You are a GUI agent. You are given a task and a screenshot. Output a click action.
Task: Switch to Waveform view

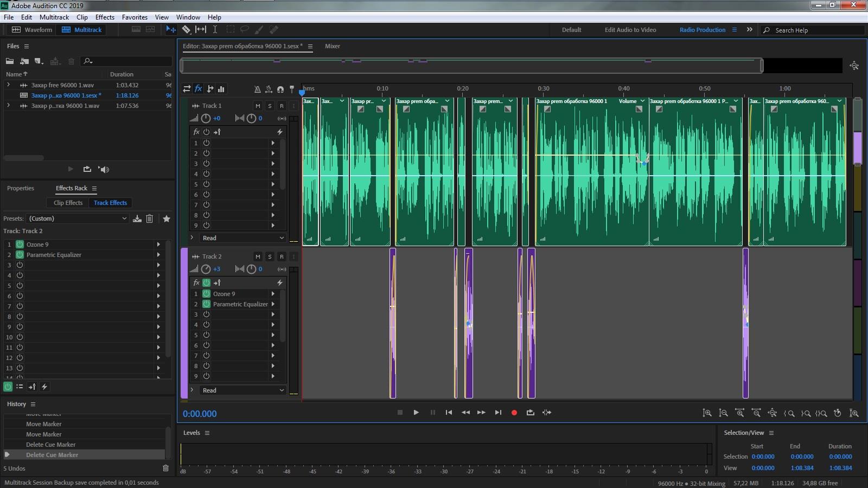(x=33, y=30)
